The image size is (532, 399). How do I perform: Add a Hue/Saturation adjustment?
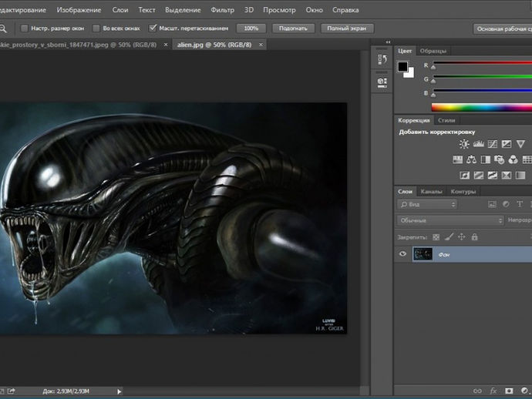(457, 159)
